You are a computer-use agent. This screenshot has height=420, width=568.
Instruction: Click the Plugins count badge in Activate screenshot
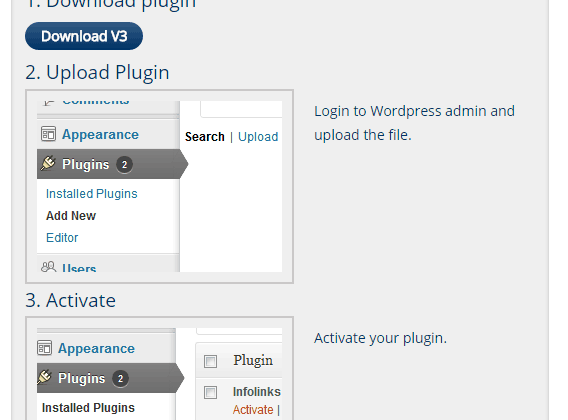(x=120, y=379)
